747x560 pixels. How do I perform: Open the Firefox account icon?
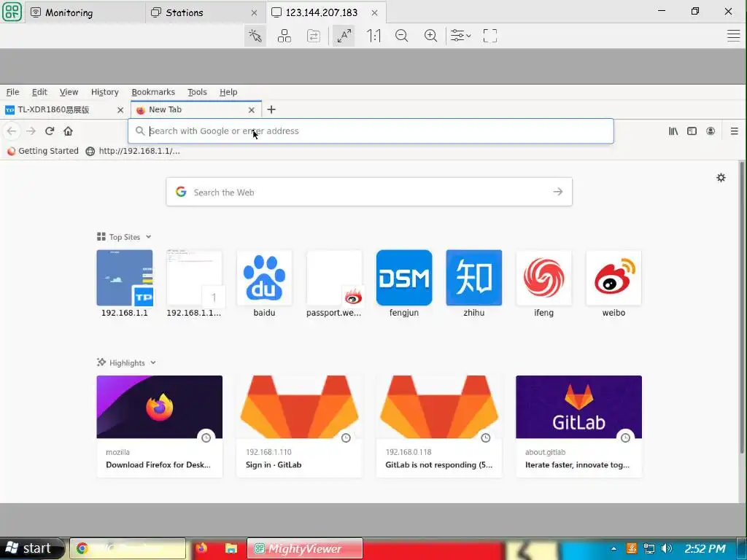pos(711,131)
